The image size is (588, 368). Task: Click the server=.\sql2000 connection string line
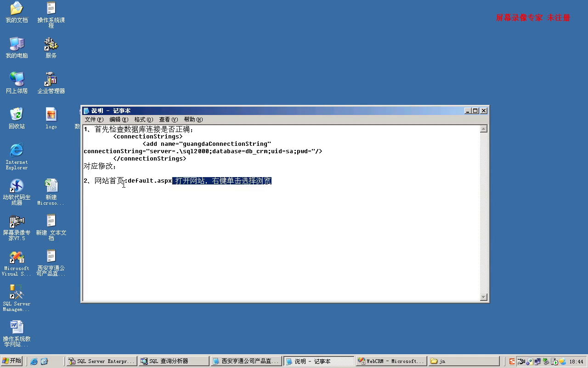click(203, 151)
